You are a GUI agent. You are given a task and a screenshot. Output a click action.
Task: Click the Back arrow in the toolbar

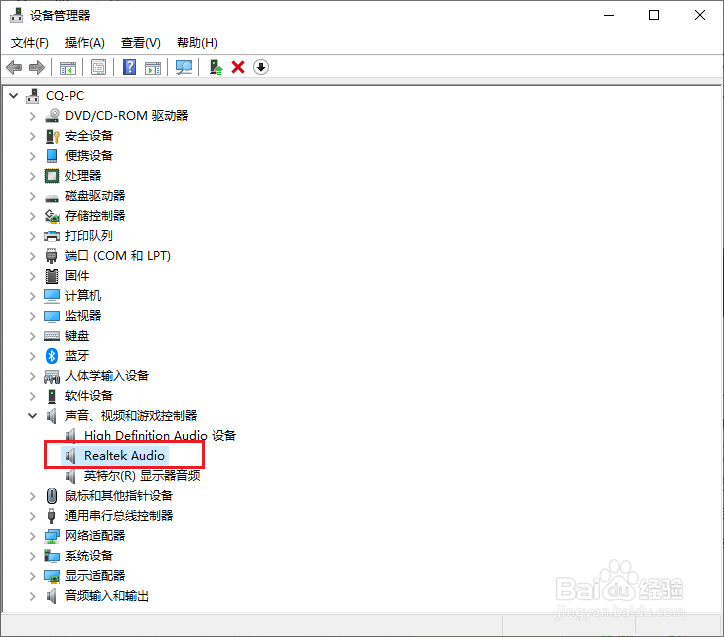[x=14, y=67]
